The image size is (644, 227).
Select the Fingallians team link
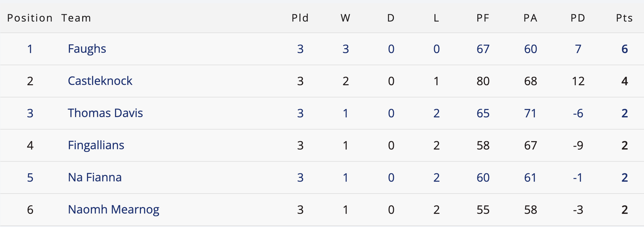coord(96,145)
